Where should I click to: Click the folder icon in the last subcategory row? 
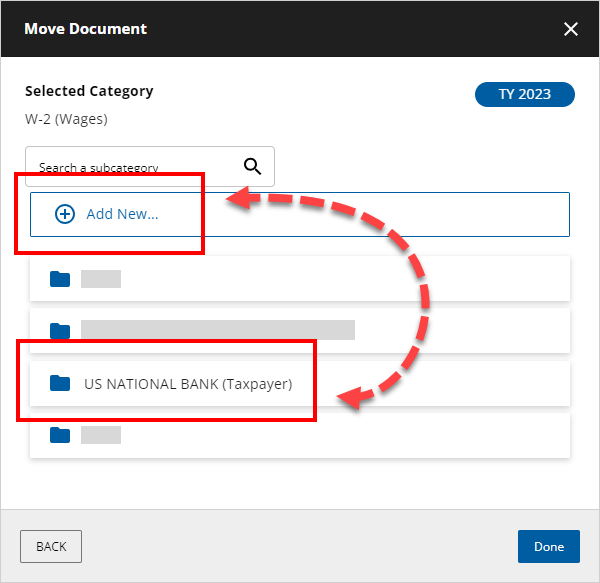tap(60, 435)
